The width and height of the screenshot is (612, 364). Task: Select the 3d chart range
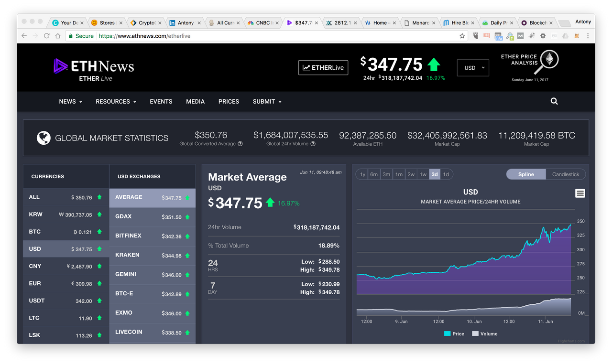[x=435, y=174]
